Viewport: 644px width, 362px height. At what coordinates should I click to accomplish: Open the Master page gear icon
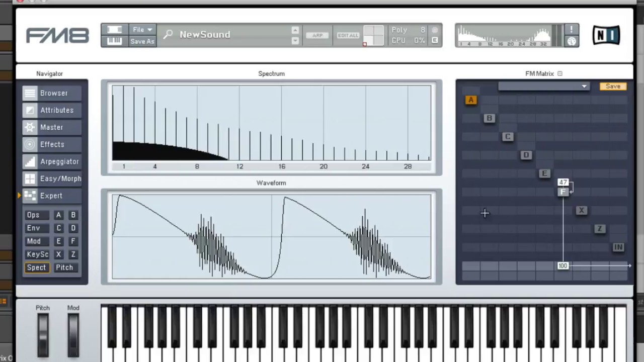(30, 127)
